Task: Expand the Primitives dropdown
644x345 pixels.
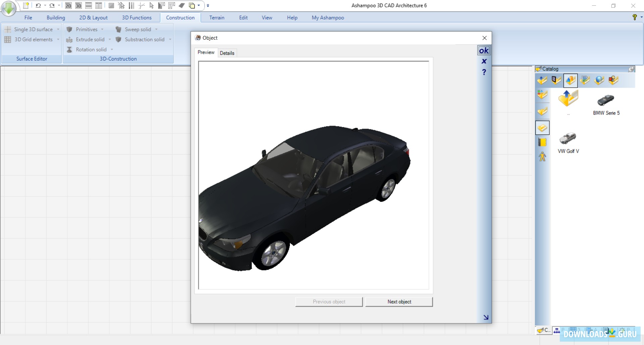Action: 102,29
